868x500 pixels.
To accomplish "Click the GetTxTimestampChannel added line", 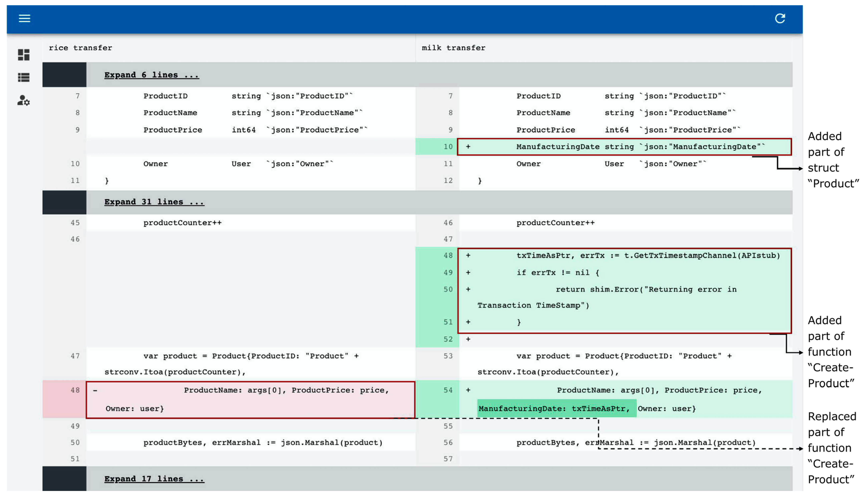I will [648, 256].
